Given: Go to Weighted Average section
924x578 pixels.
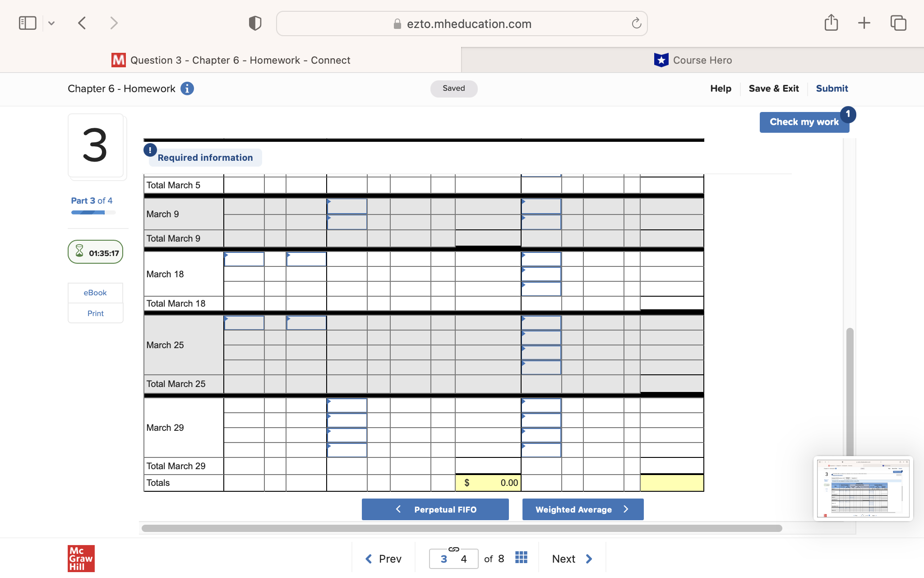Looking at the screenshot, I should [582, 509].
